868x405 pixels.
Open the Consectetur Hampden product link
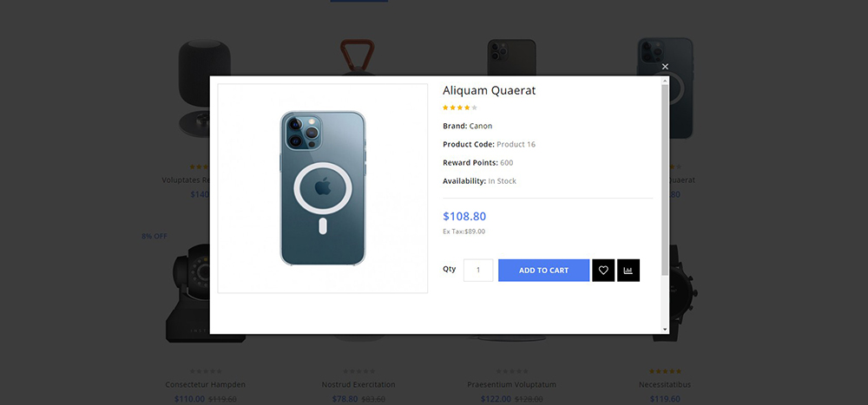pos(206,384)
